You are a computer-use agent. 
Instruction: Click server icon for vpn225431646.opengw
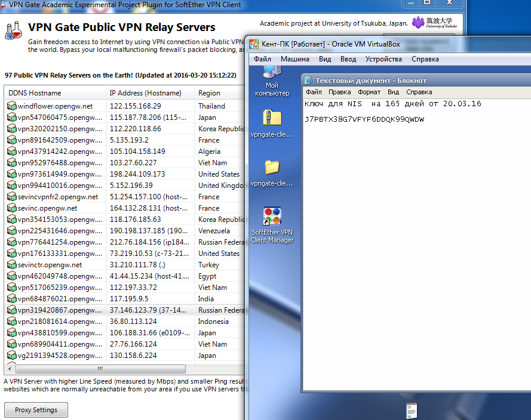12,231
